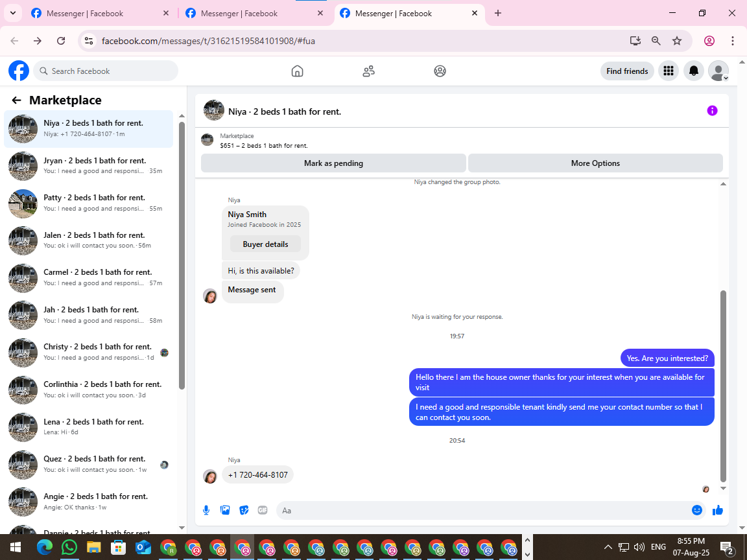
Task: Open Quez conversation in the list
Action: [89, 464]
